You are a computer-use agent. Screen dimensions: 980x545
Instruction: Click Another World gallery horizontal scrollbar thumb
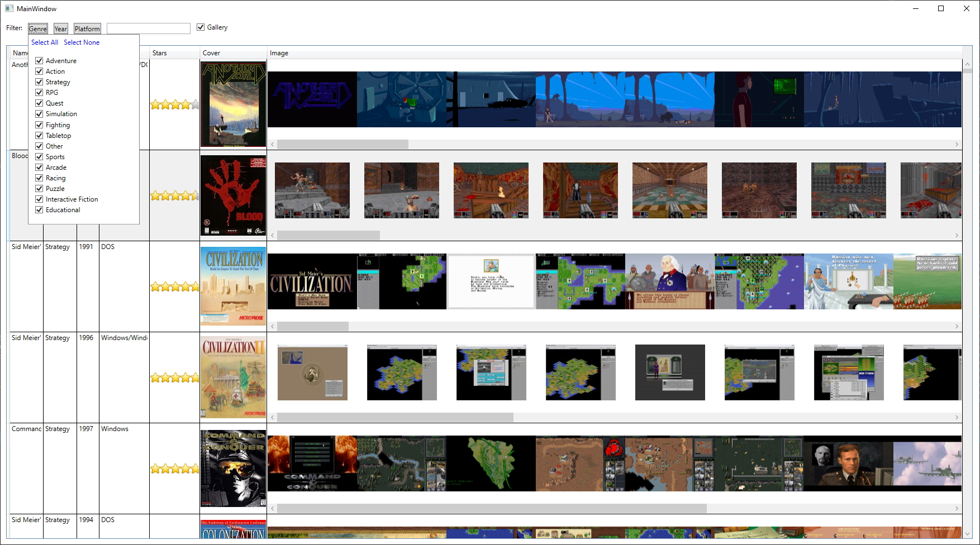[342, 144]
